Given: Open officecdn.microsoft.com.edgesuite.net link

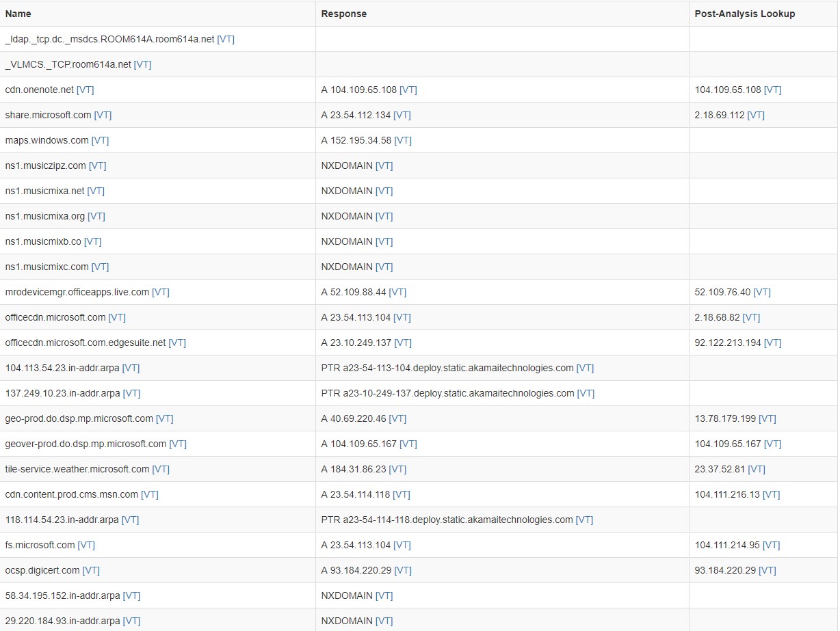Looking at the screenshot, I should click(86, 343).
